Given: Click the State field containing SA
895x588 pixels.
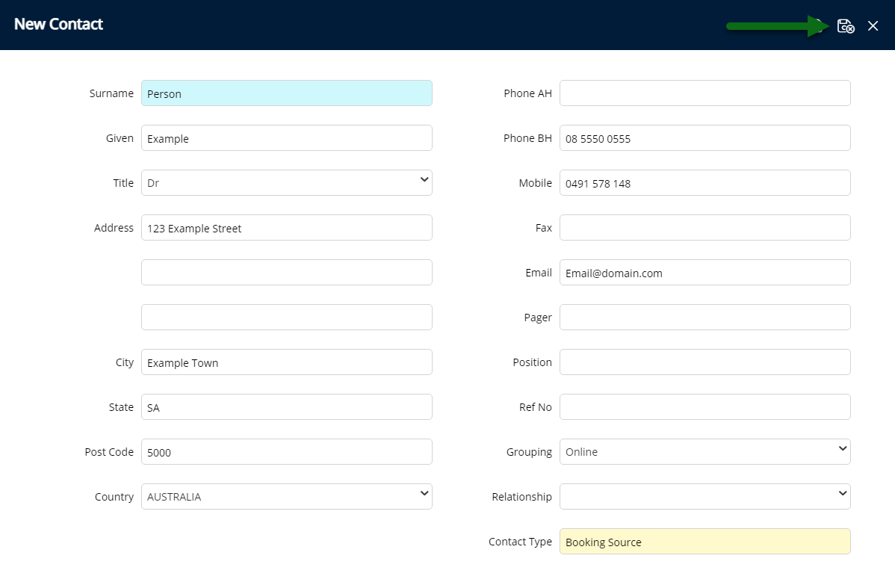Looking at the screenshot, I should click(287, 407).
